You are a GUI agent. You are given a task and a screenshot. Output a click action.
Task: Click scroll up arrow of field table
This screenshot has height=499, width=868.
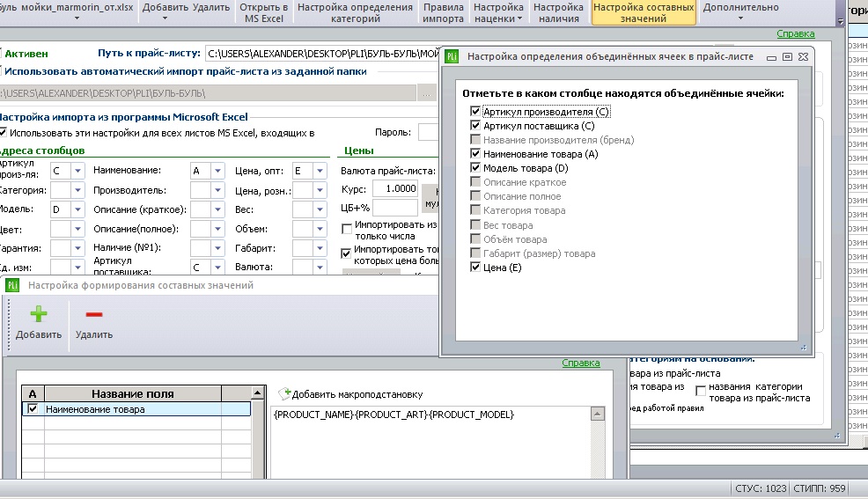(x=257, y=393)
